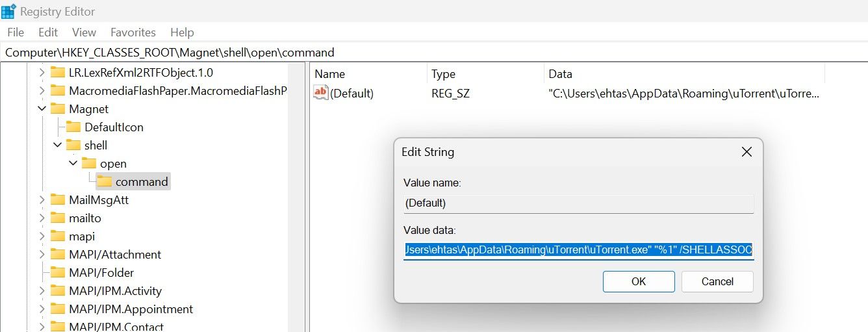Cancel the Edit String dialog

717,281
